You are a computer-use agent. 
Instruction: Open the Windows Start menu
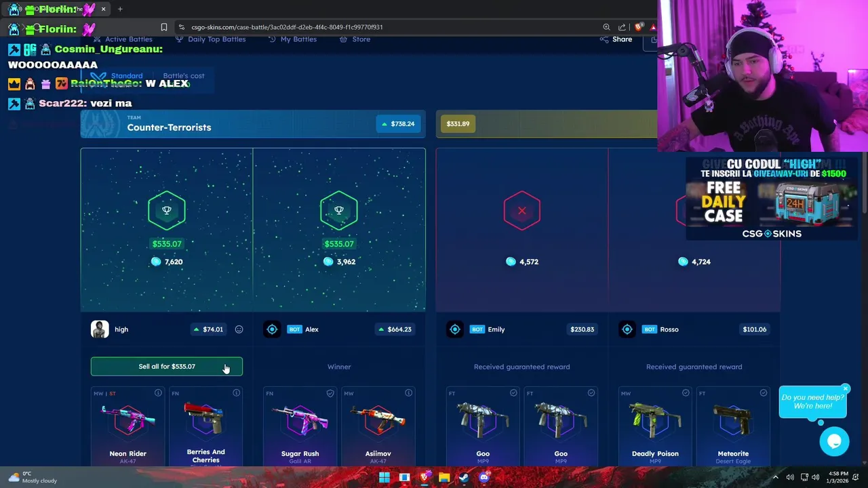(384, 477)
